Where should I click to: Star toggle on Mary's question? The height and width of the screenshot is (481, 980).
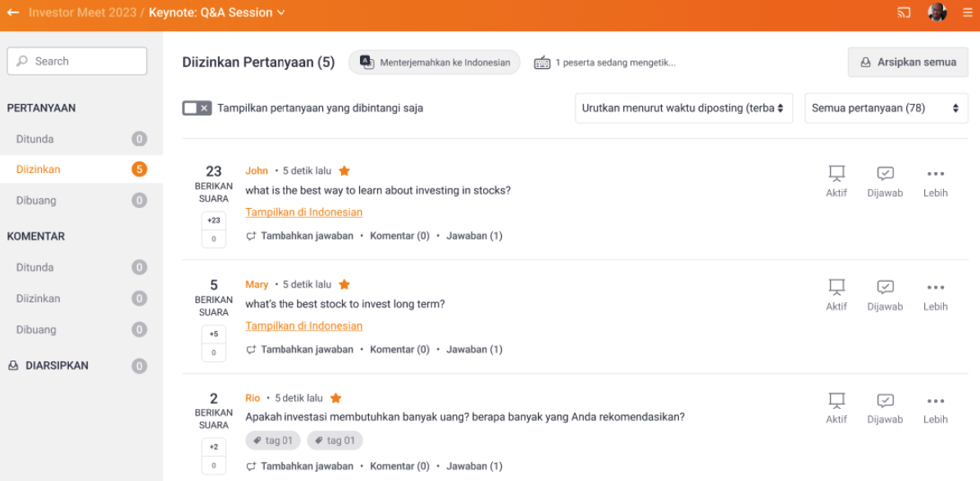pos(344,284)
